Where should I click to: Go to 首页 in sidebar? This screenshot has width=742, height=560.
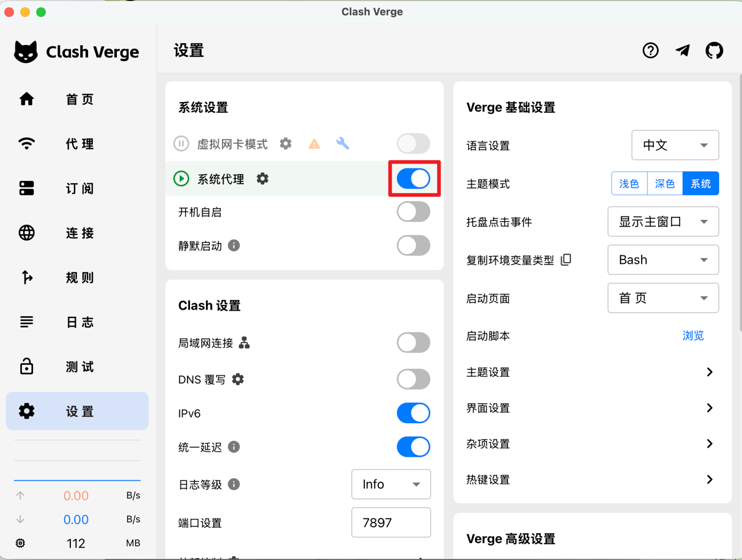point(77,99)
